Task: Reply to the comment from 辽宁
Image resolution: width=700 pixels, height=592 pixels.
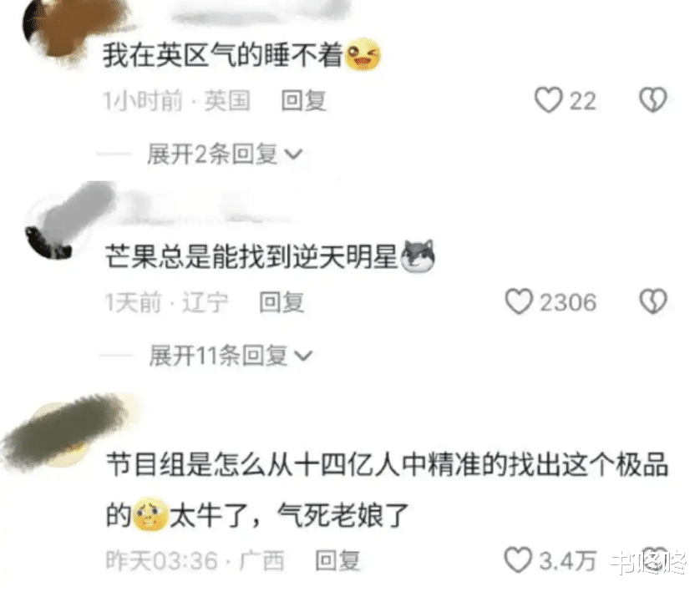Action: 282,302
